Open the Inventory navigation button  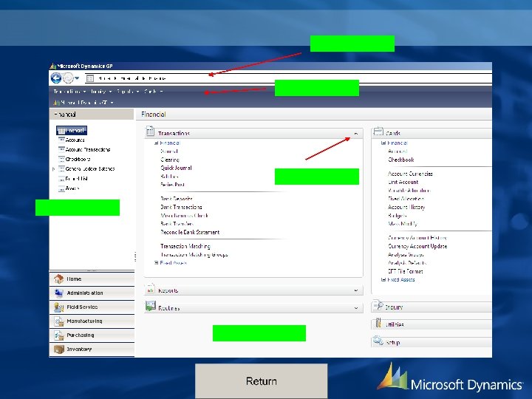tap(92, 349)
